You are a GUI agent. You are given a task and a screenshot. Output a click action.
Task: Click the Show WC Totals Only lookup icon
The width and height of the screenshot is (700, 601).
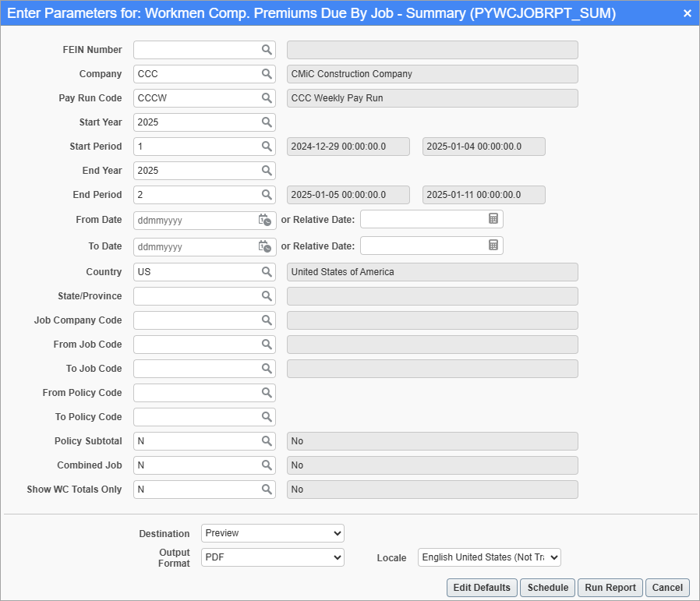(x=267, y=490)
